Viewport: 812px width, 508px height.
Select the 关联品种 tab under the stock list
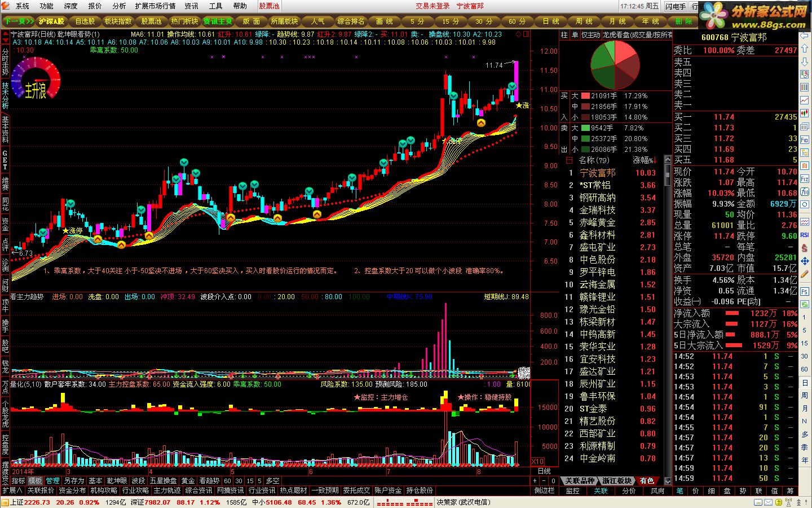point(580,481)
